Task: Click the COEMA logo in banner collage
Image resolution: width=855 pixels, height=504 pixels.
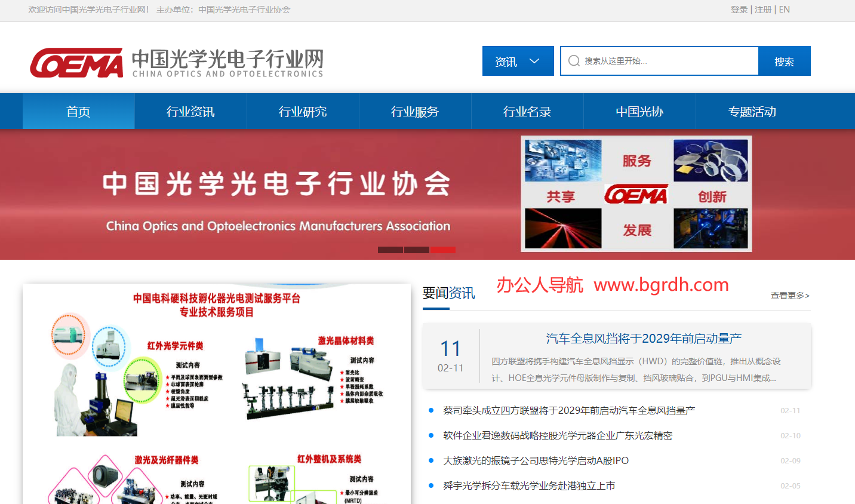Action: (636, 195)
